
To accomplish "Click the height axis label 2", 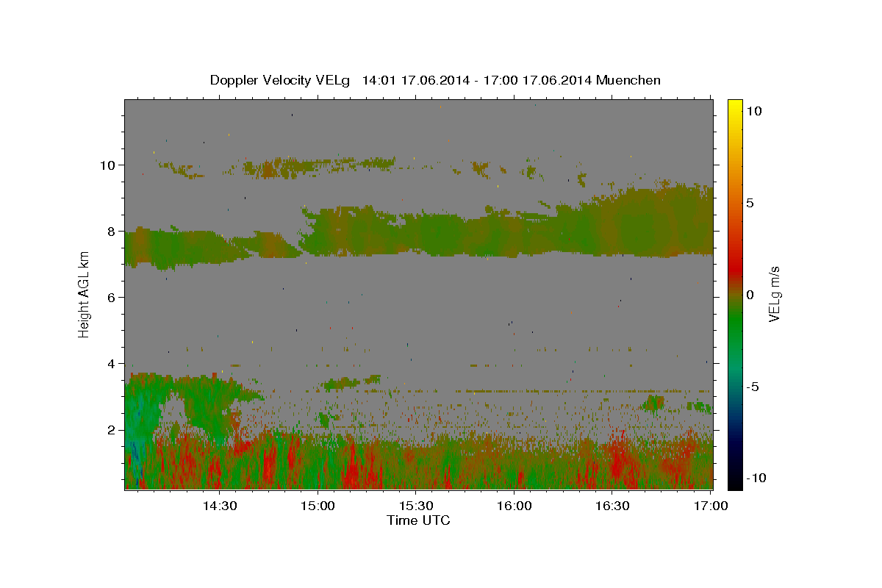I will tap(110, 429).
